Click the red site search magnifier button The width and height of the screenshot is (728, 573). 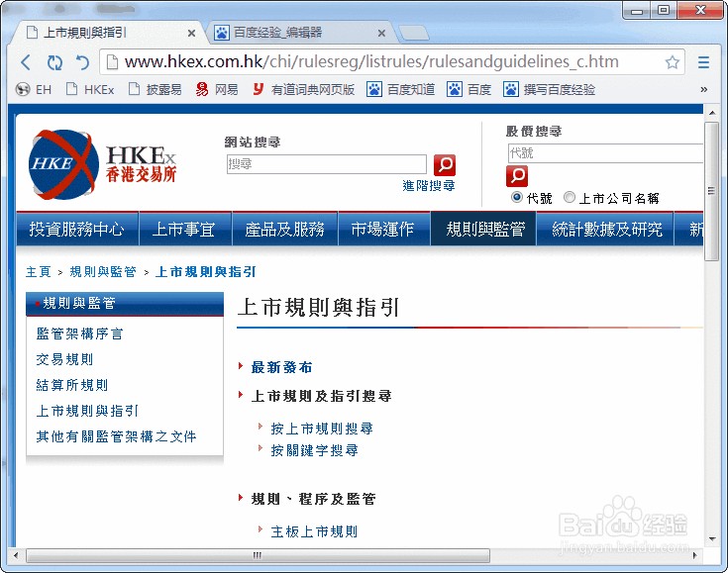click(x=445, y=165)
